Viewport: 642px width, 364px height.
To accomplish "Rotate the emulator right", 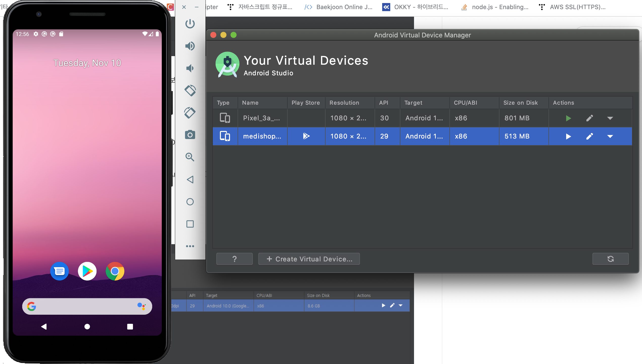I will click(190, 113).
